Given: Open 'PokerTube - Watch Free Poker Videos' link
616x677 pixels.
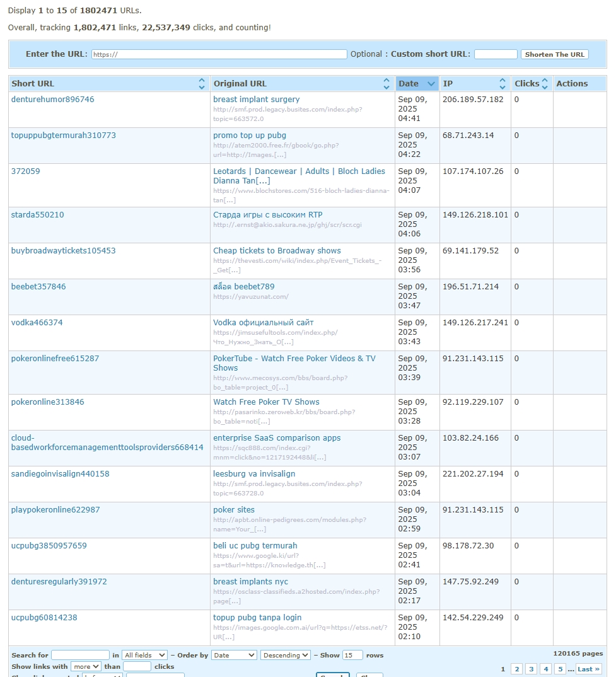Looking at the screenshot, I should pos(294,363).
